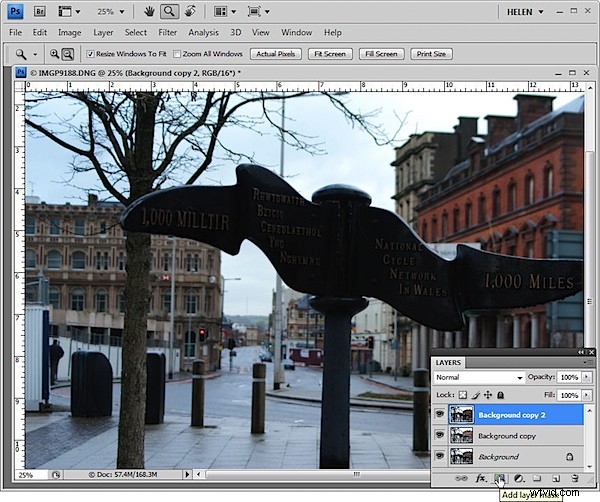This screenshot has width=600, height=502.
Task: Expand the Opacity slider arrow
Action: (586, 377)
